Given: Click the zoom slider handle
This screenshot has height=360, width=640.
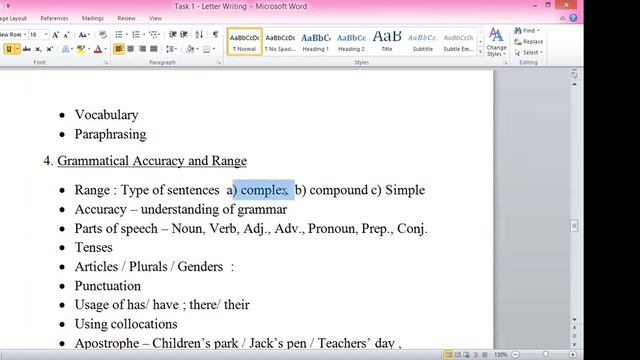Looking at the screenshot, I should tap(545, 355).
